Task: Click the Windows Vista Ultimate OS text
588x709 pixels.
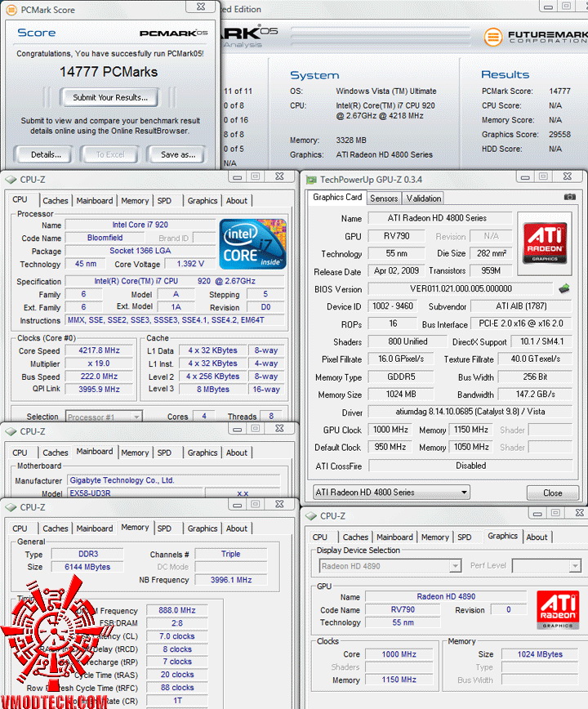Action: click(386, 91)
